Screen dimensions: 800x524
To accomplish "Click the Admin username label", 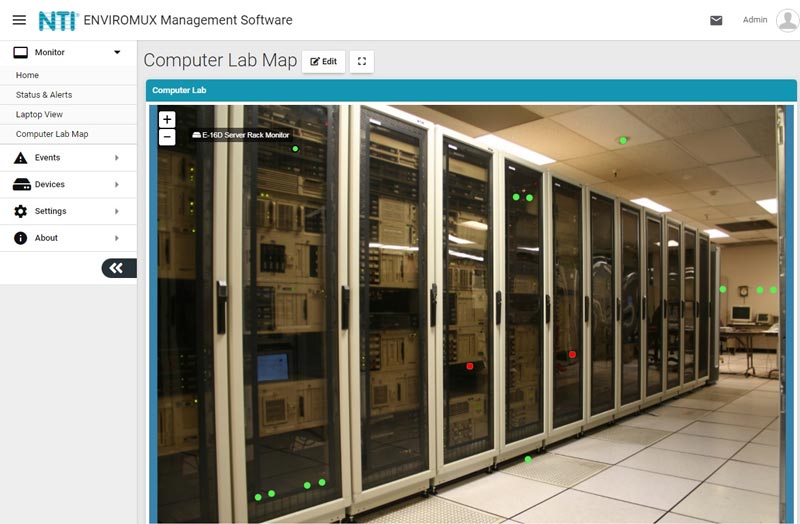I will [x=755, y=20].
